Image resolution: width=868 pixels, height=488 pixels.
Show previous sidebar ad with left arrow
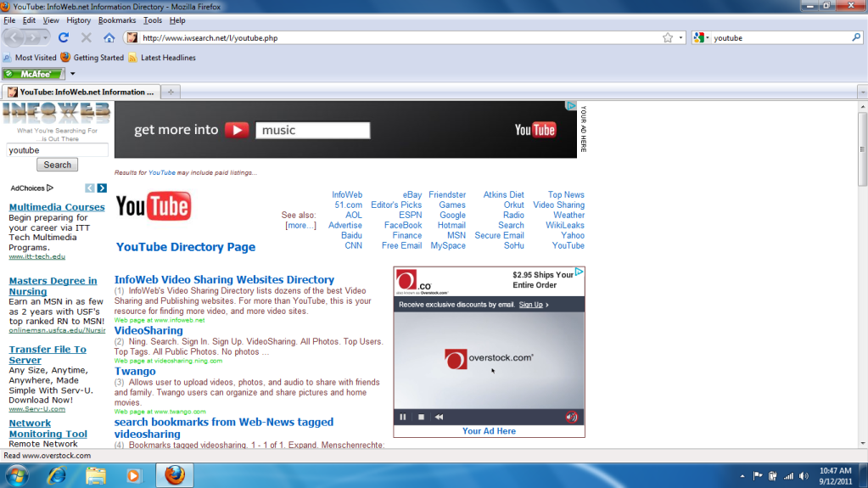pos(90,188)
